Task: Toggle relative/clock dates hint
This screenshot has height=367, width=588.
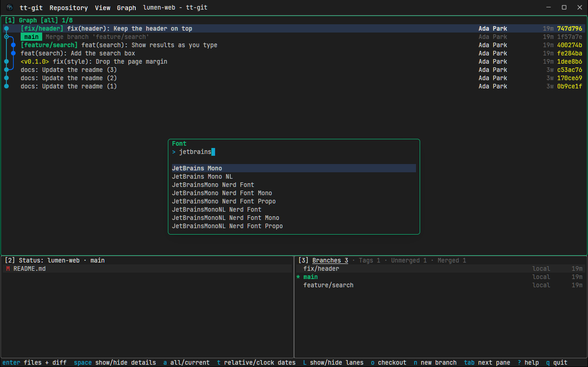Action: (256, 363)
